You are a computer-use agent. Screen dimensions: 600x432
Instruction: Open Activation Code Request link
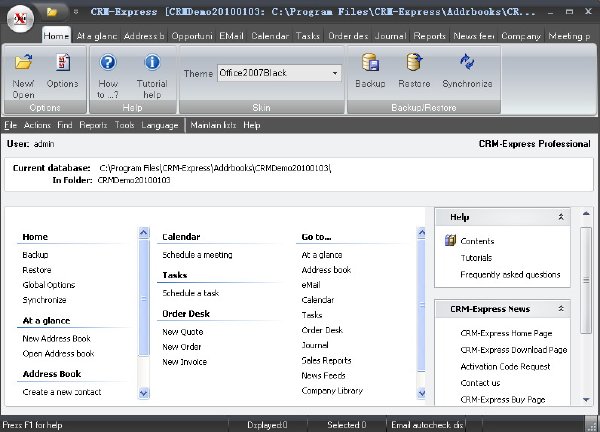pyautogui.click(x=505, y=366)
